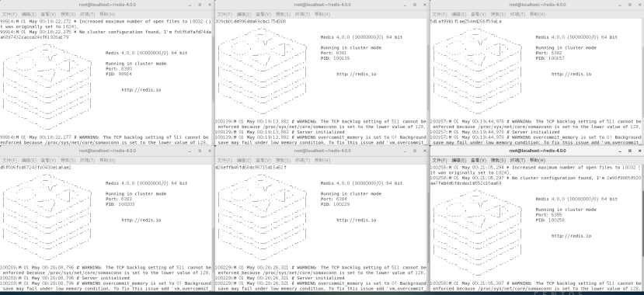644x295 pixels.
Task: Open 编辑(E) menu in port 6385 terminal
Action: 459,160
